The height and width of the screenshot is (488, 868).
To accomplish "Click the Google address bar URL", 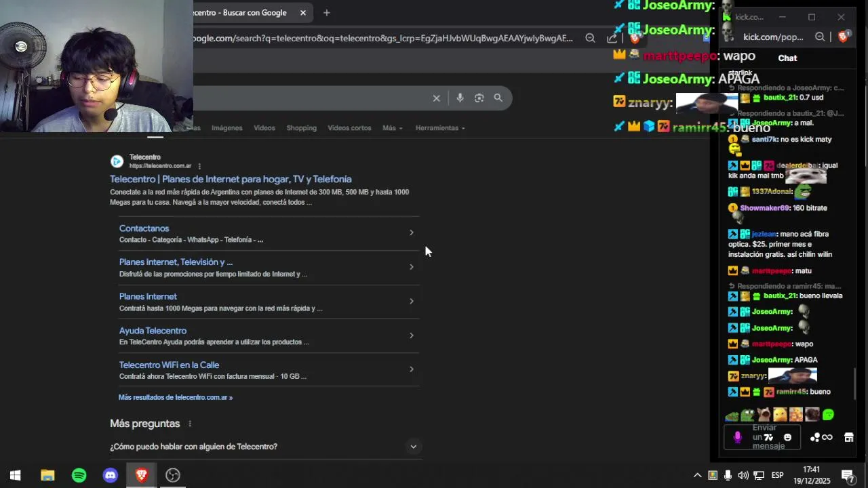I will (x=383, y=38).
